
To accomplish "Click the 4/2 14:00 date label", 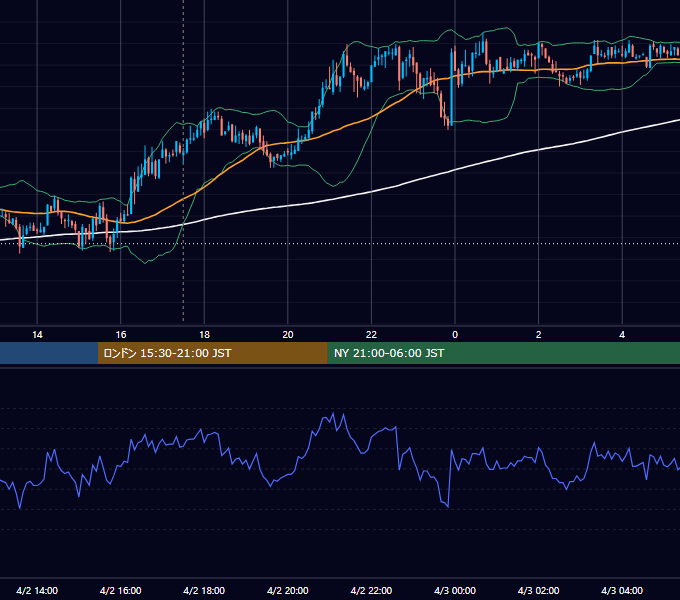I will click(x=37, y=590).
